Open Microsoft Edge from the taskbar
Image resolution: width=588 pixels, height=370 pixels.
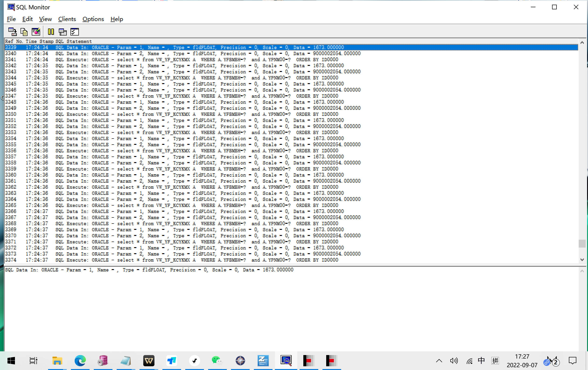point(80,360)
